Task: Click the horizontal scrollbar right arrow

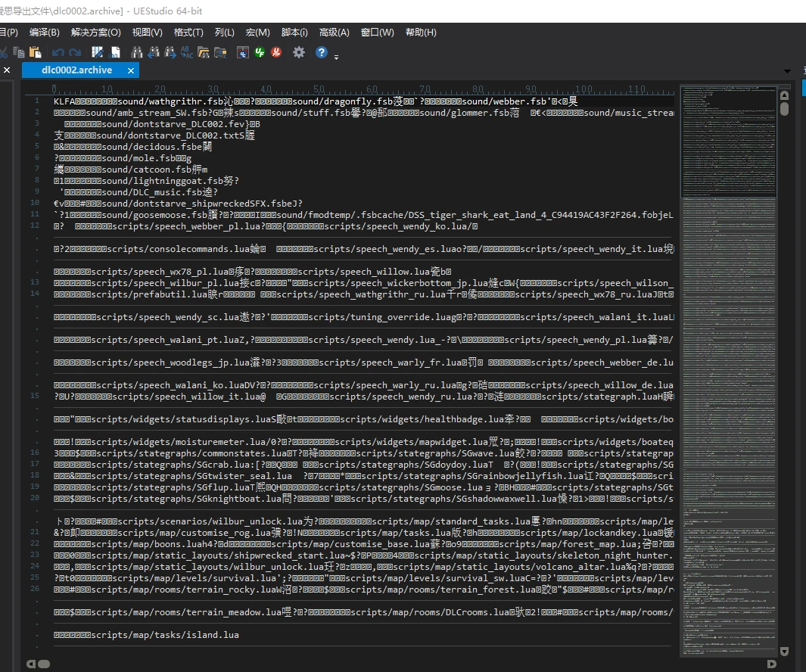Action: (771, 664)
